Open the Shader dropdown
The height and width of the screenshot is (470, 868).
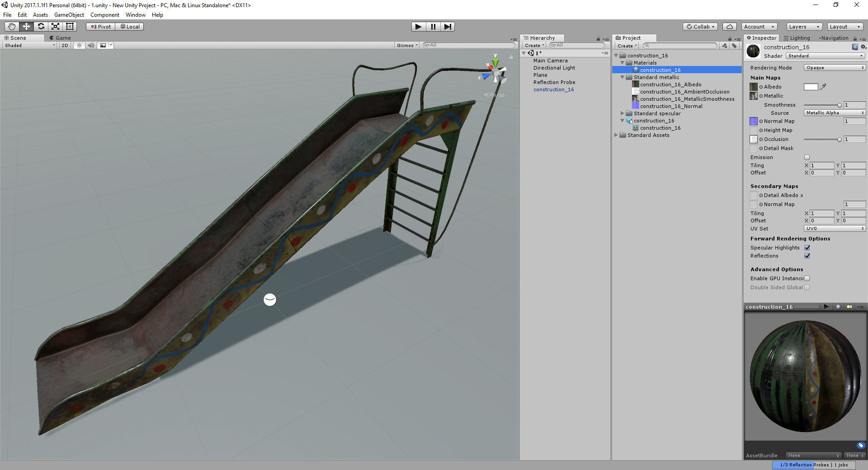[x=826, y=56]
